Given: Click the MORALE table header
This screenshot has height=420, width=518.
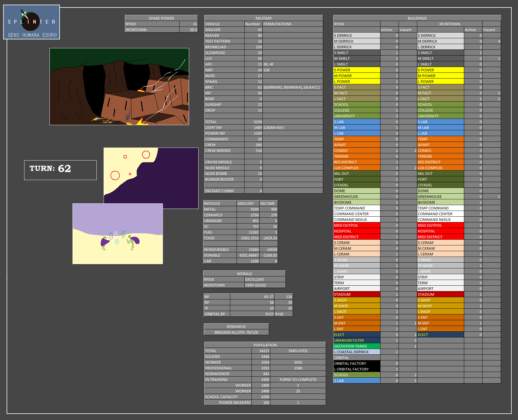Looking at the screenshot, I should [244, 274].
